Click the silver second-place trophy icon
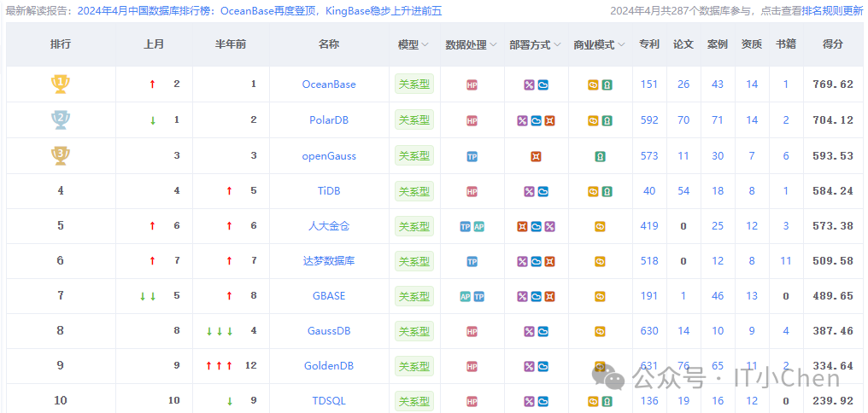Screen dimensions: 868x413 (61, 120)
